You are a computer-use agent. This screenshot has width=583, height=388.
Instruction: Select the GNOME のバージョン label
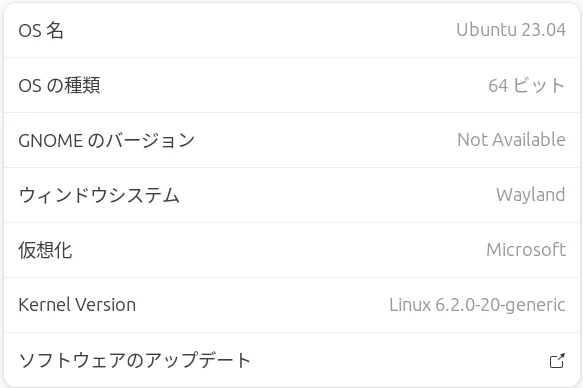106,140
